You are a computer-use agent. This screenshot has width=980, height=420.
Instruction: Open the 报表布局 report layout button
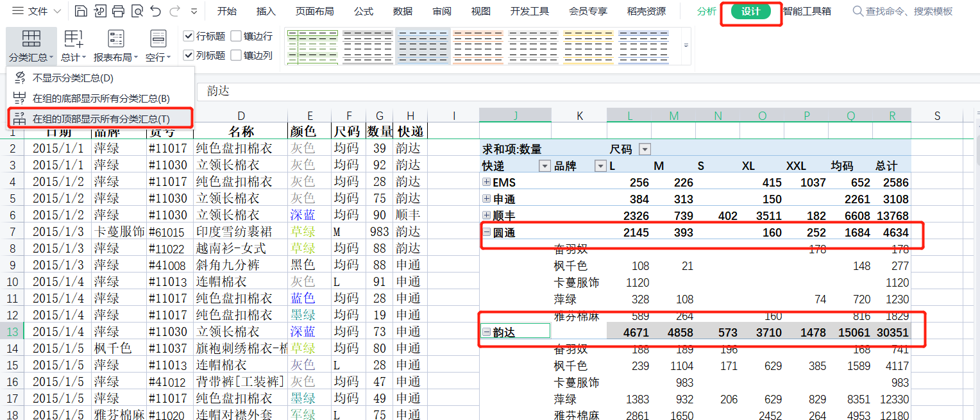[x=116, y=46]
